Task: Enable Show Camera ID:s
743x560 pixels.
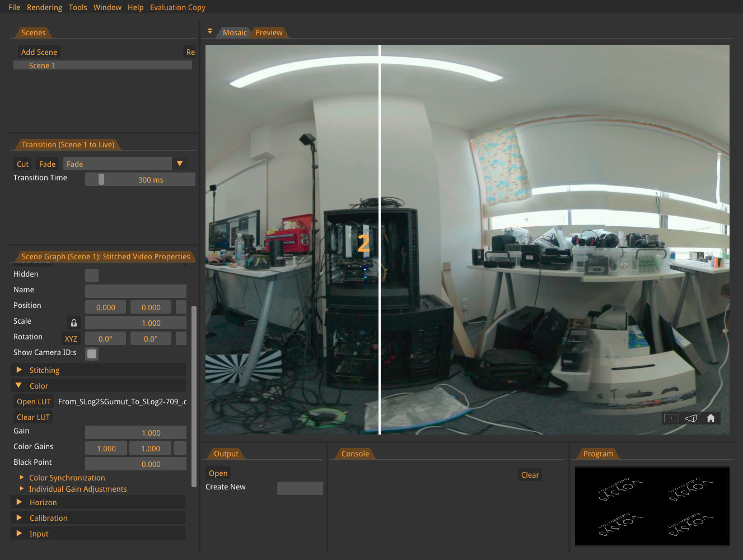Action: click(91, 353)
